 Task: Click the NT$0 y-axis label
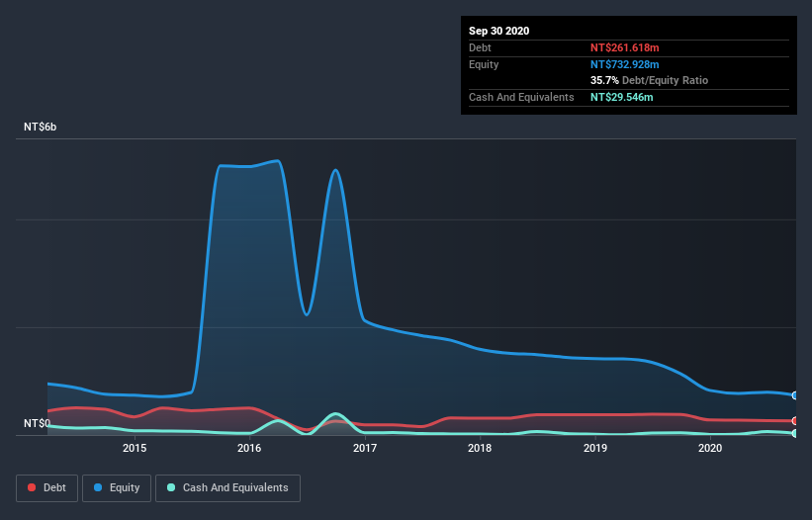pos(37,423)
